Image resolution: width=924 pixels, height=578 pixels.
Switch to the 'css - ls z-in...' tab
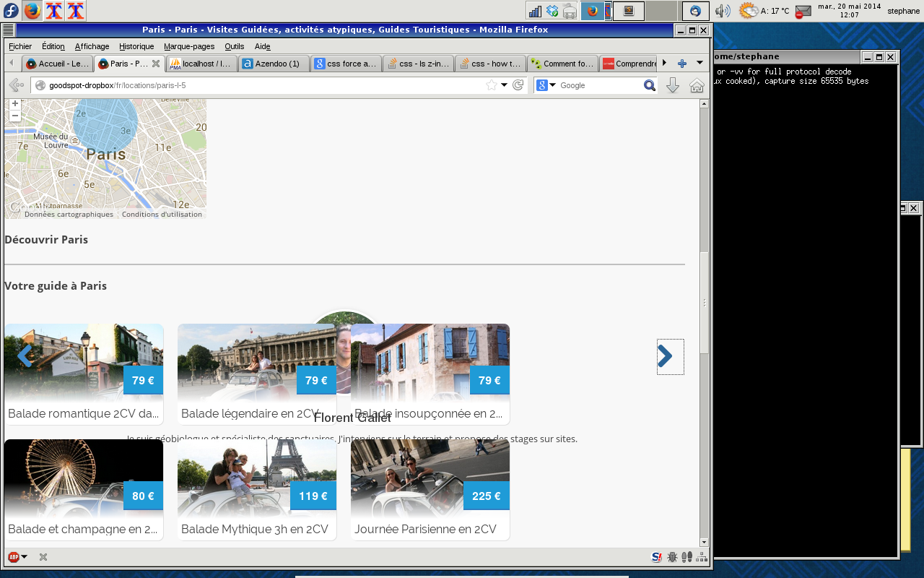418,64
